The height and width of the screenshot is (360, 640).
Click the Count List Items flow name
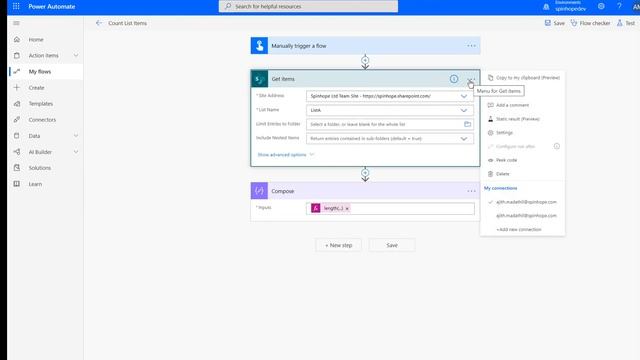click(x=127, y=23)
